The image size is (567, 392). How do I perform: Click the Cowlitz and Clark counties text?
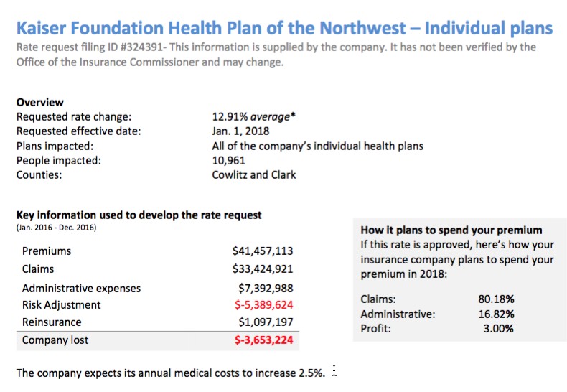click(x=254, y=174)
